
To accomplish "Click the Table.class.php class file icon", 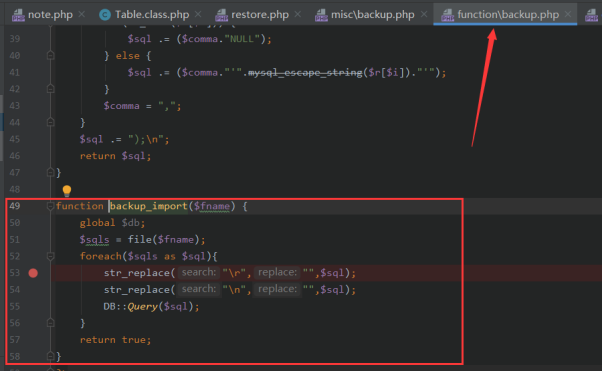I will coord(105,15).
